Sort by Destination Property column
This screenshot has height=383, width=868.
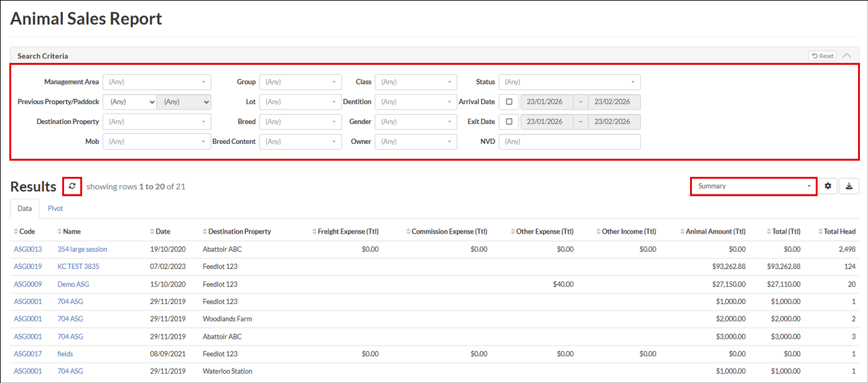tap(239, 231)
